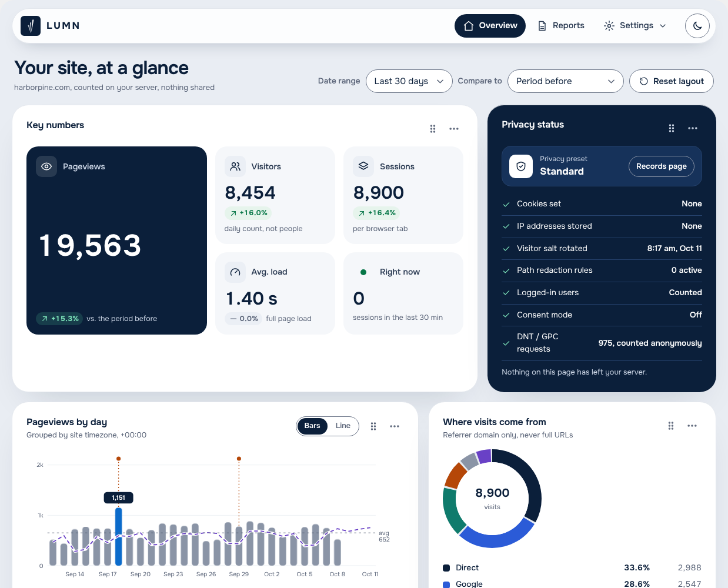Click the avg 652 line label
The height and width of the screenshot is (588, 728).
click(384, 536)
